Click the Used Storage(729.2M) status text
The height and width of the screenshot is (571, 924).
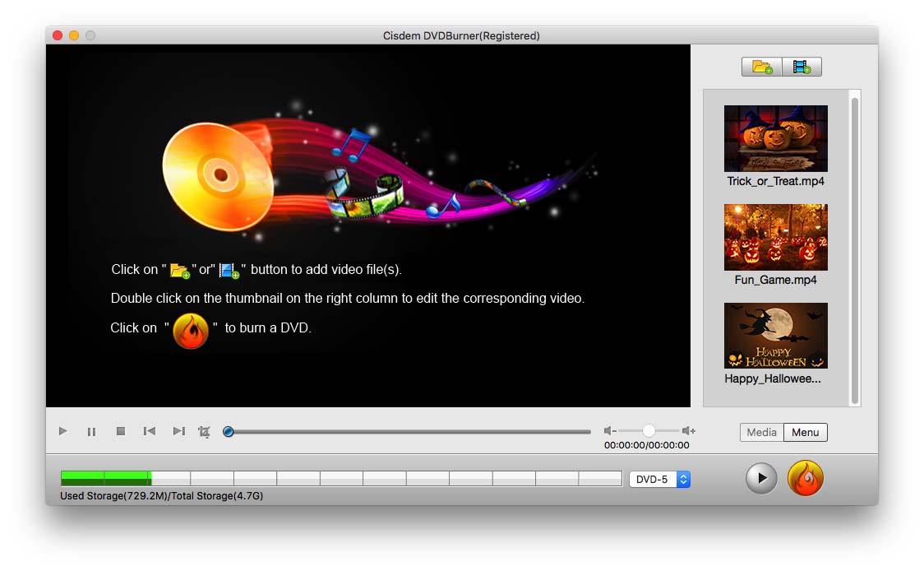(161, 496)
